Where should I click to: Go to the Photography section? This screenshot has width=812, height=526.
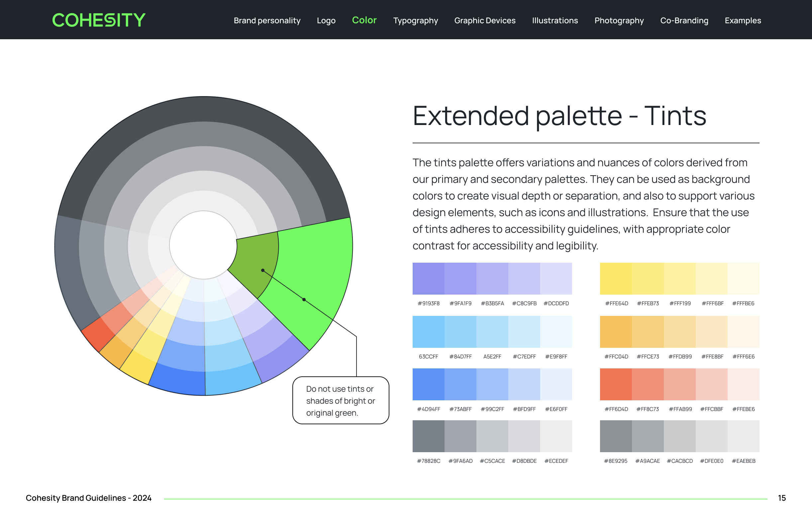(619, 21)
